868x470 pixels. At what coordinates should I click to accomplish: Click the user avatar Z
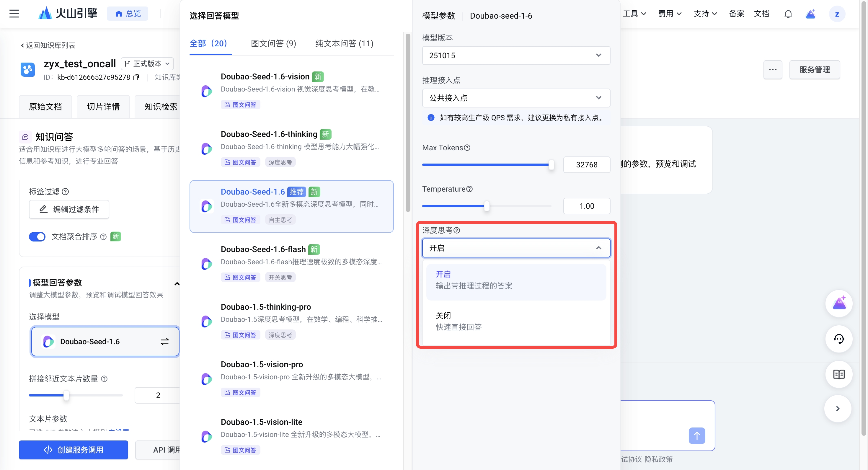837,14
